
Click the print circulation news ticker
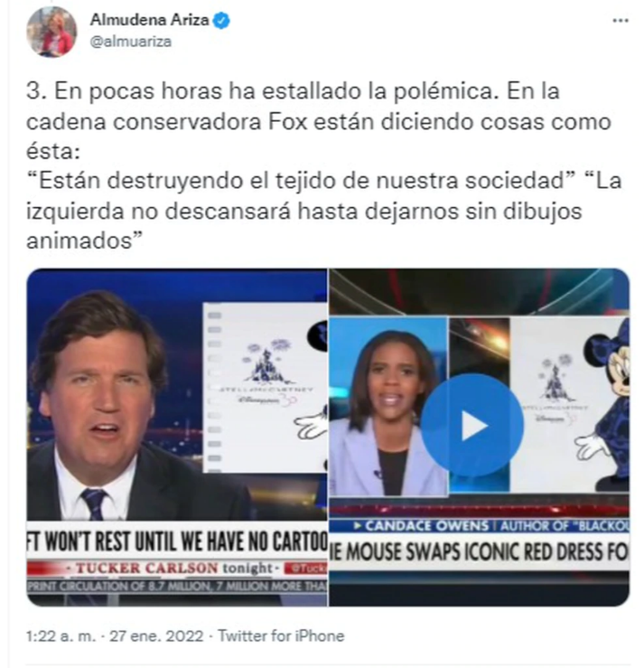click(177, 587)
